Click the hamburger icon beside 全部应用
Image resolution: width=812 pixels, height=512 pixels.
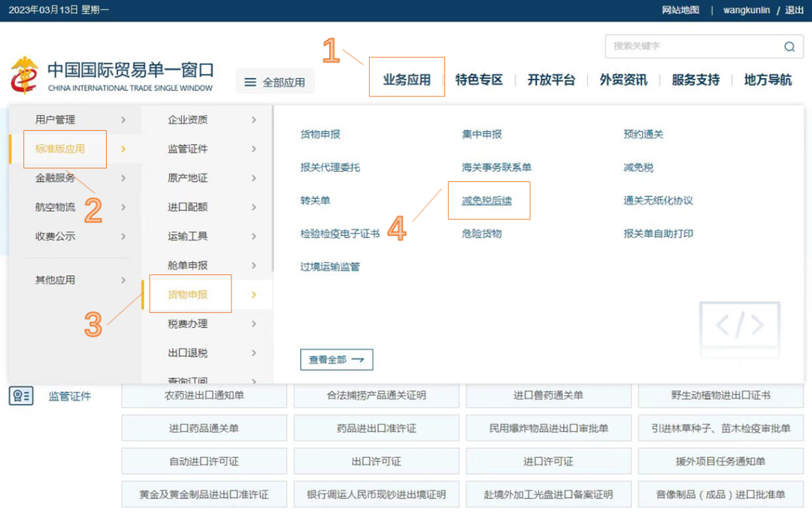[x=250, y=83]
